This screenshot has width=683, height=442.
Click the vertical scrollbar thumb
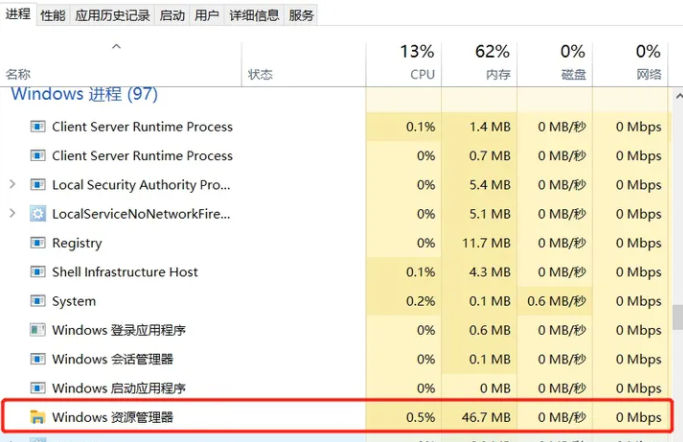pos(678,317)
